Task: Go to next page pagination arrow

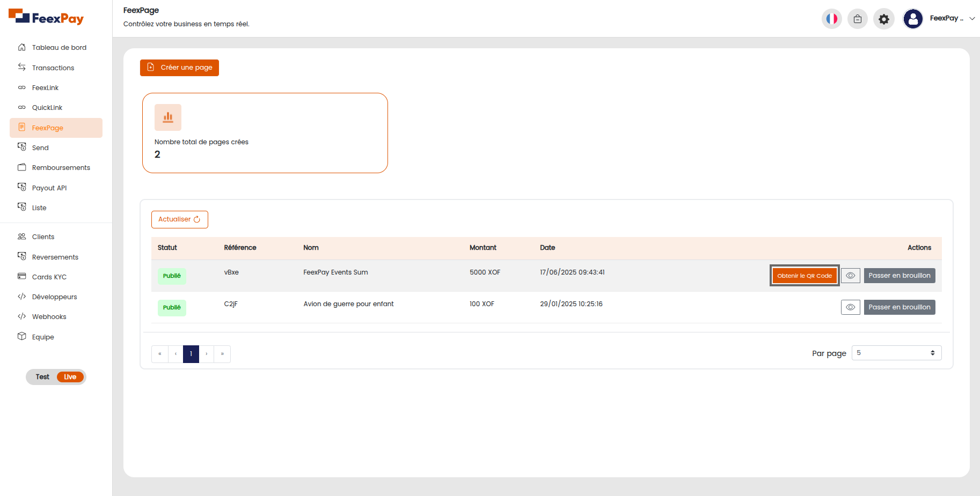Action: pos(207,354)
